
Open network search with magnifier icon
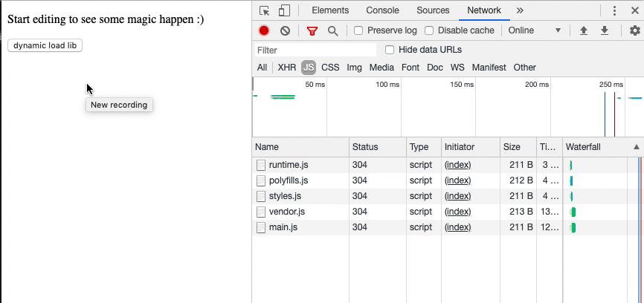pos(332,30)
